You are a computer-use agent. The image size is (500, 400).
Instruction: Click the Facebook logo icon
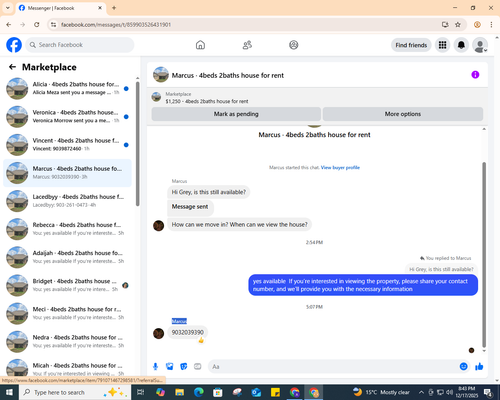pos(14,45)
